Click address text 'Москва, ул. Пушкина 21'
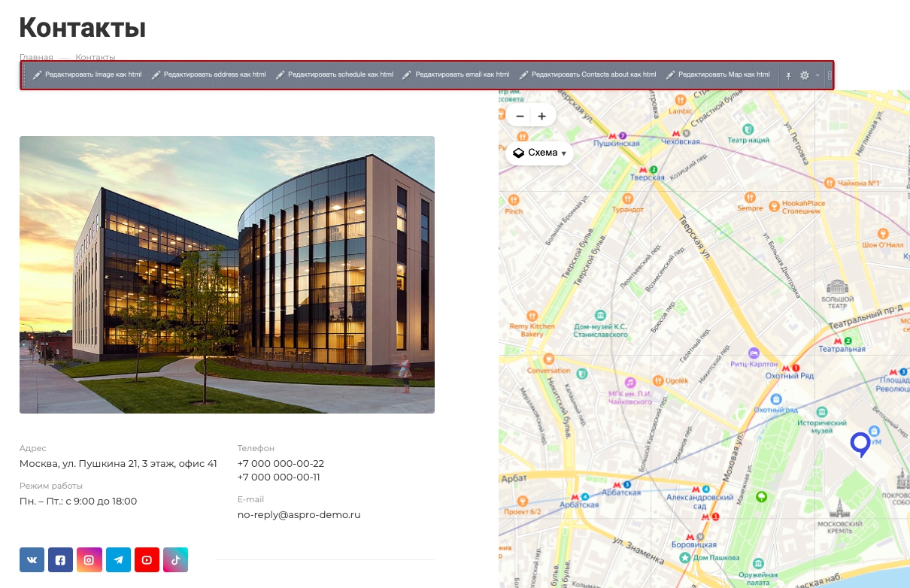This screenshot has width=910, height=588. coord(118,463)
